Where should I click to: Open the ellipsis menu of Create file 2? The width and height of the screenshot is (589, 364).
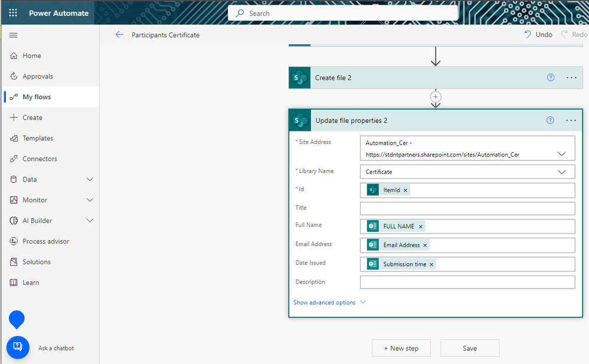point(571,78)
